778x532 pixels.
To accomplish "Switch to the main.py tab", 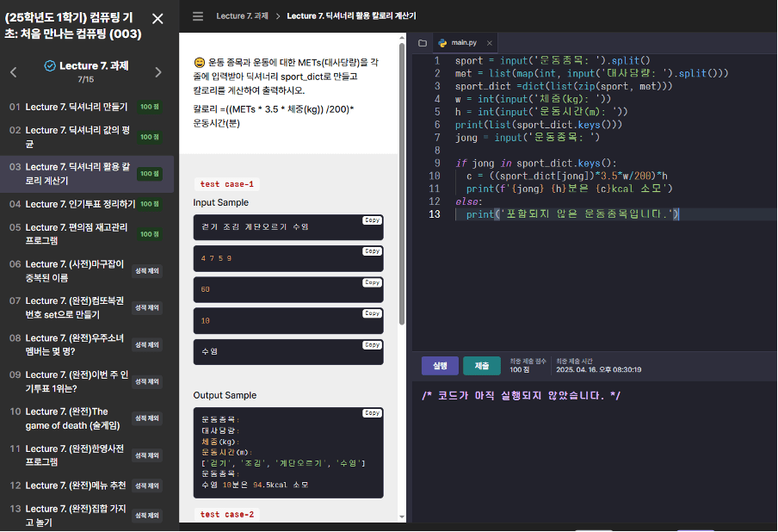I will (x=462, y=41).
